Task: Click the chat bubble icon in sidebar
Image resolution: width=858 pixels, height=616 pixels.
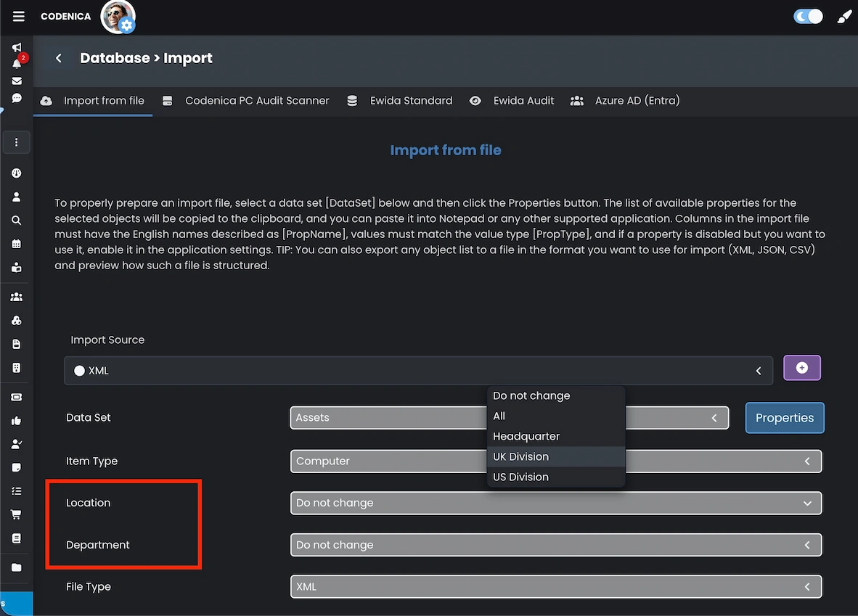Action: point(16,99)
